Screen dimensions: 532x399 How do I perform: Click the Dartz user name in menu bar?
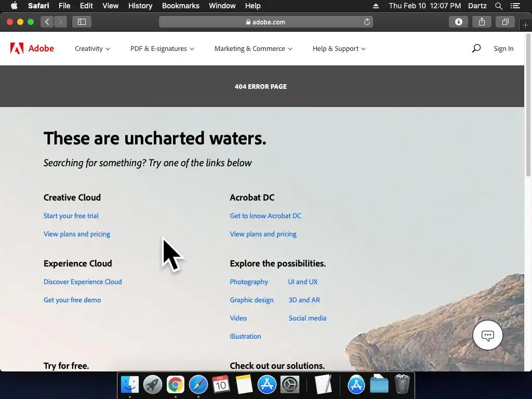(477, 6)
